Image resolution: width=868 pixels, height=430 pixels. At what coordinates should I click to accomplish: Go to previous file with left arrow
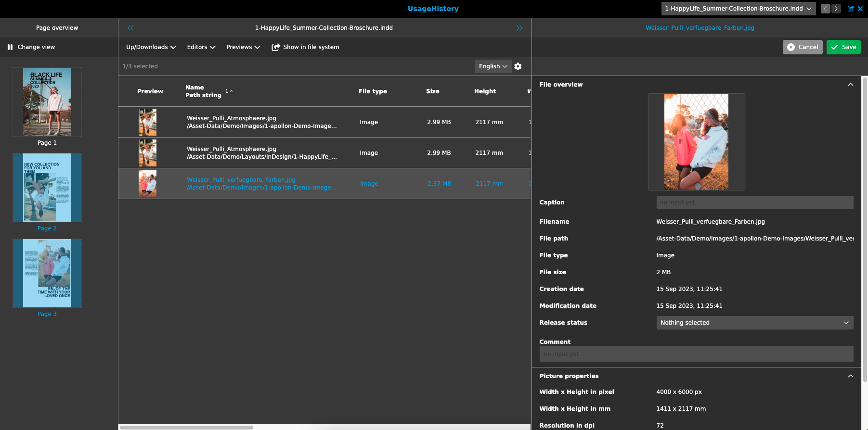825,9
